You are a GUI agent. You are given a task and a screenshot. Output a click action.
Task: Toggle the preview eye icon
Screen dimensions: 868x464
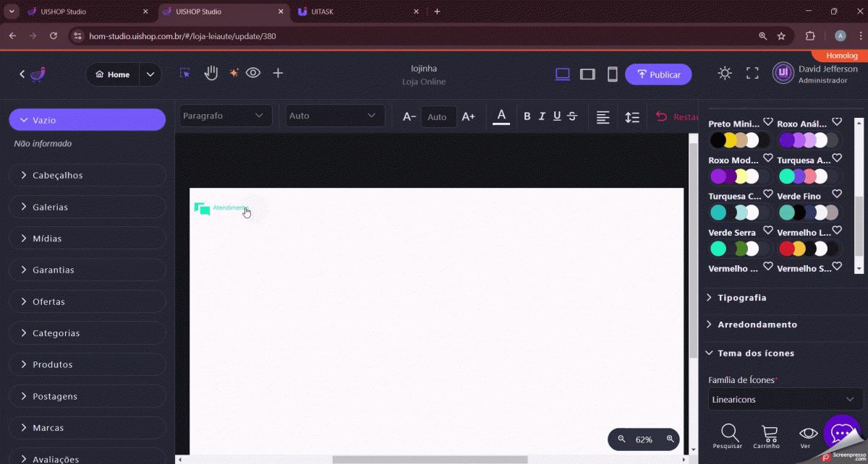coord(253,73)
